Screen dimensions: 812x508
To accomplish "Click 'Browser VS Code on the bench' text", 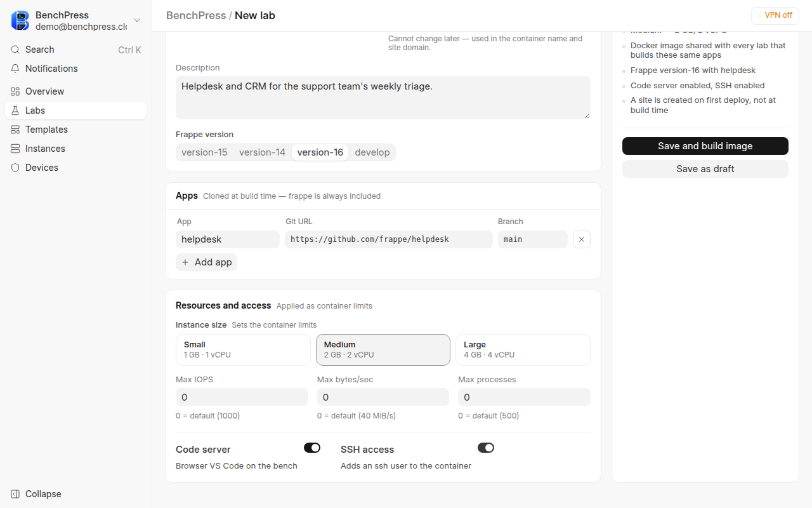I will click(237, 466).
